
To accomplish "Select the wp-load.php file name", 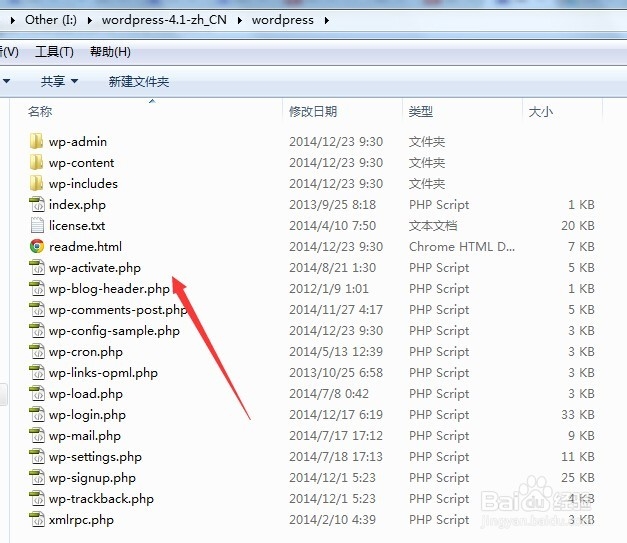I will [x=86, y=394].
